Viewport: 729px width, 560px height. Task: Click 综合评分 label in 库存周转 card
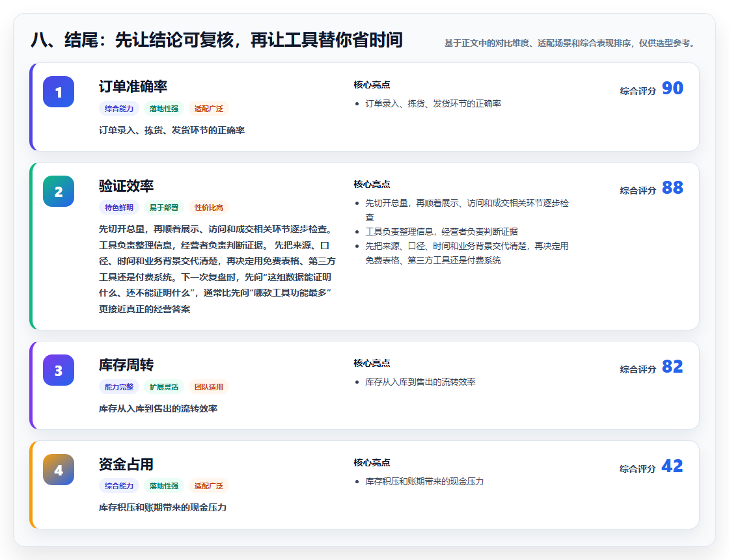click(638, 369)
